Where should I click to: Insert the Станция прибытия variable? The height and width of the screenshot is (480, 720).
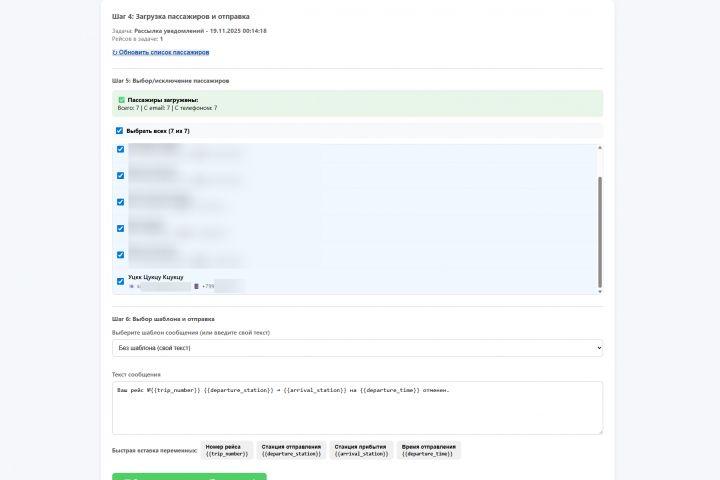coord(361,450)
